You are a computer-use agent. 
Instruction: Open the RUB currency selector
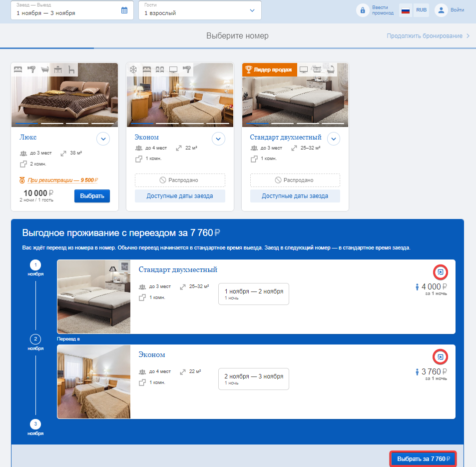[x=421, y=10]
